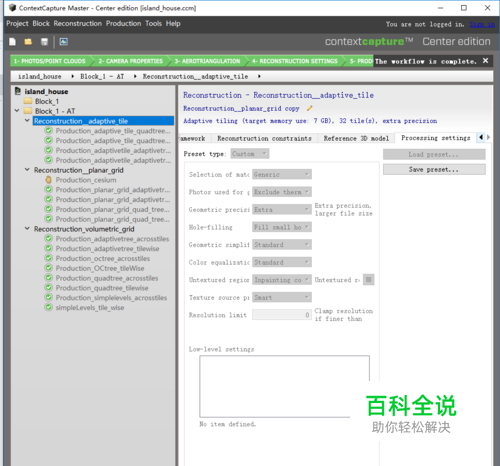Click the New project toolbar icon
The width and height of the screenshot is (500, 466).
(x=12, y=42)
